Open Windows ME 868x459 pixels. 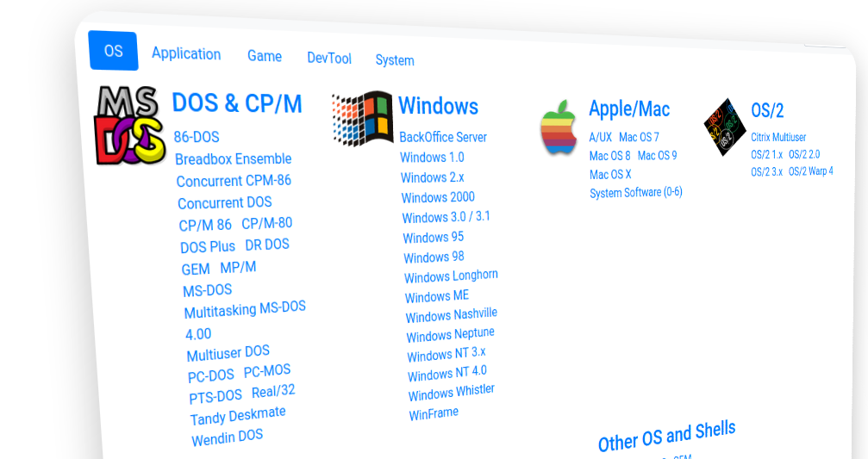pyautogui.click(x=437, y=297)
